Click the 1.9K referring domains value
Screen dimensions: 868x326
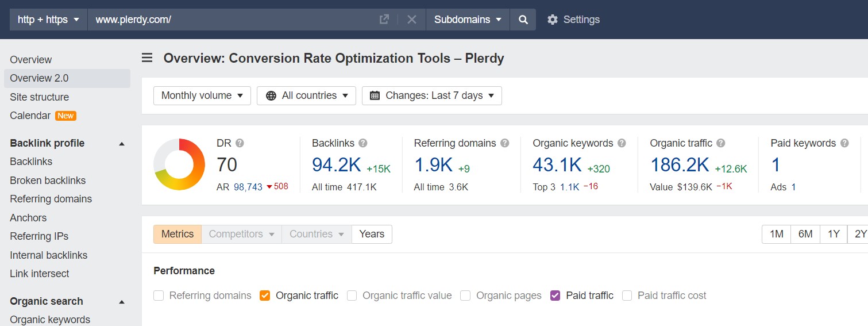click(434, 165)
